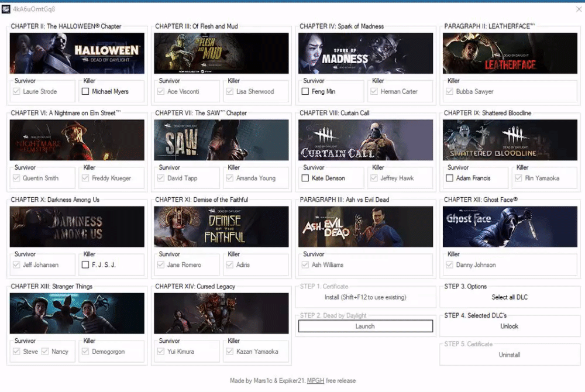The width and height of the screenshot is (585, 392).
Task: Click the 'CHAPTER XII: Ghost Face' heading
Action: click(x=480, y=200)
